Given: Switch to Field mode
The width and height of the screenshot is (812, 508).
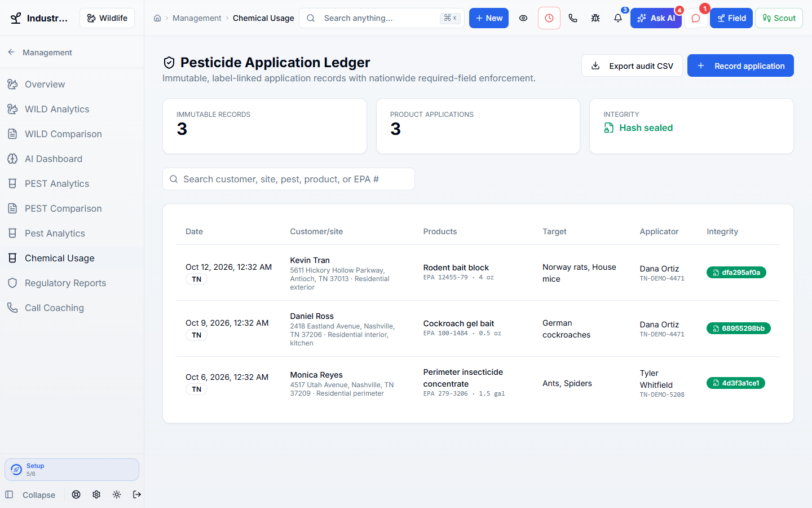Looking at the screenshot, I should click(x=731, y=18).
